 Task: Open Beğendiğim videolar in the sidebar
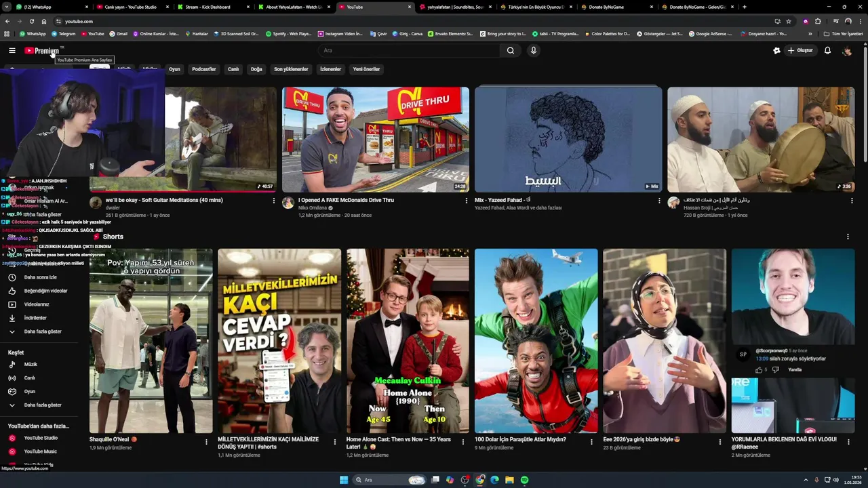click(42, 291)
